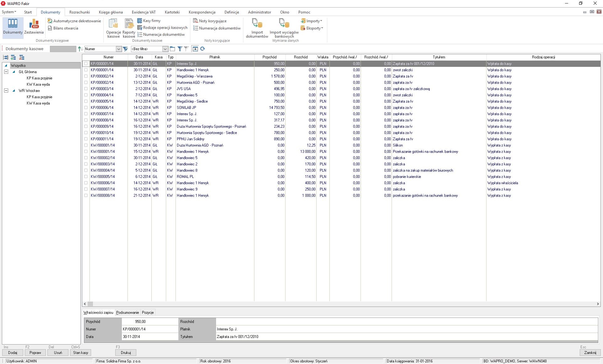Click the Usuń button
Viewport: 603px width, 364px height.
pos(58,353)
